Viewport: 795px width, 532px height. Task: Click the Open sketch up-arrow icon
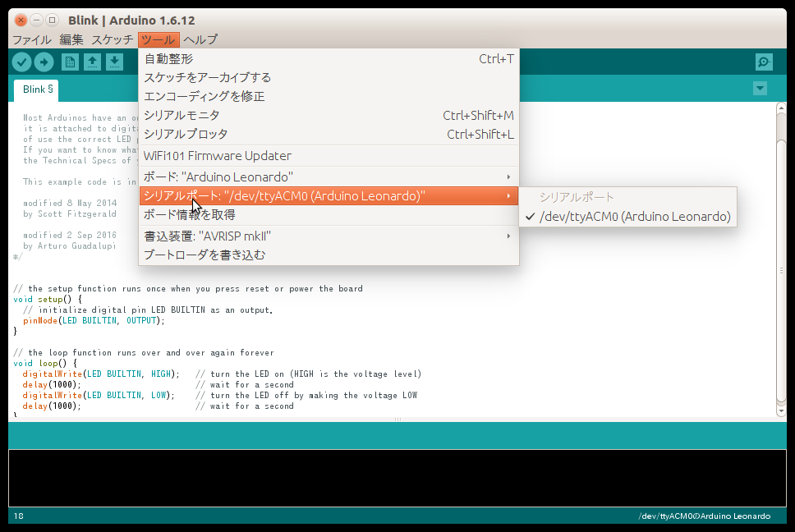point(92,62)
